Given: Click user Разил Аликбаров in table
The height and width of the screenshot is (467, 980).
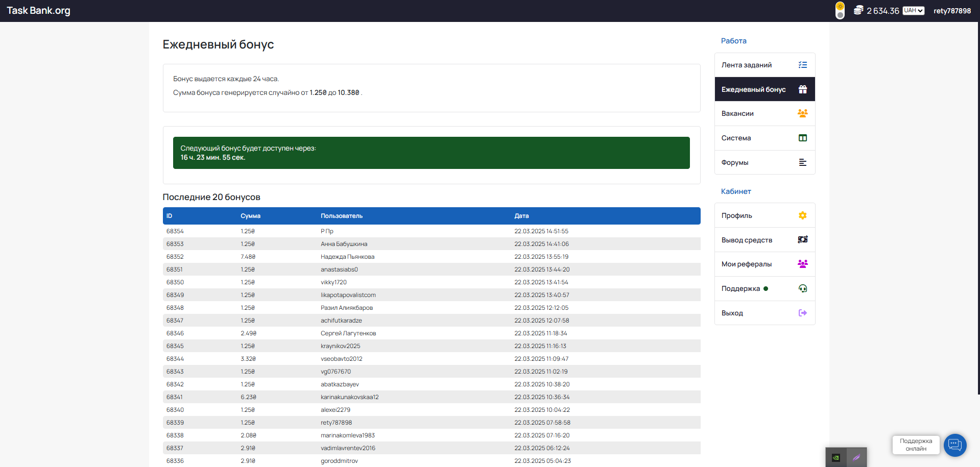Looking at the screenshot, I should [347, 308].
